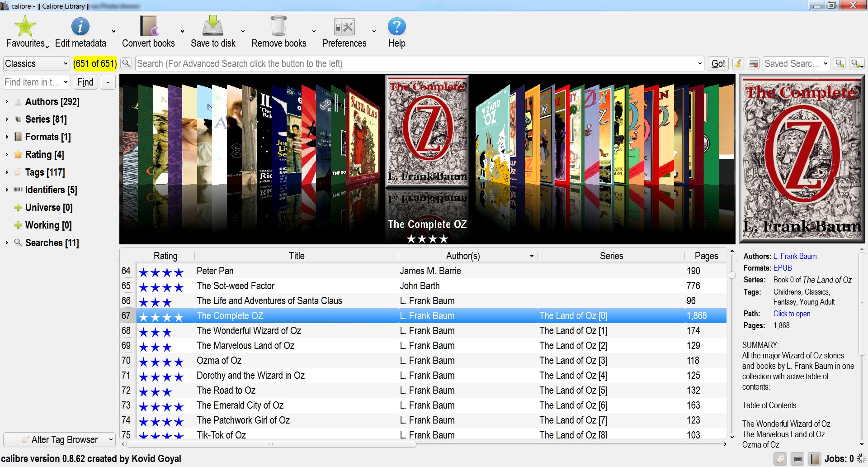Select the Searches [11] category
This screenshot has height=467, width=868.
(52, 243)
